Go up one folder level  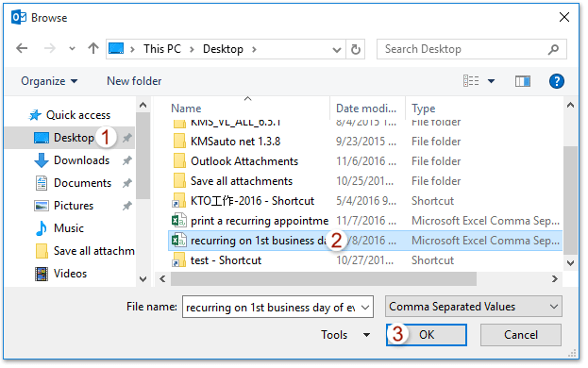[93, 48]
